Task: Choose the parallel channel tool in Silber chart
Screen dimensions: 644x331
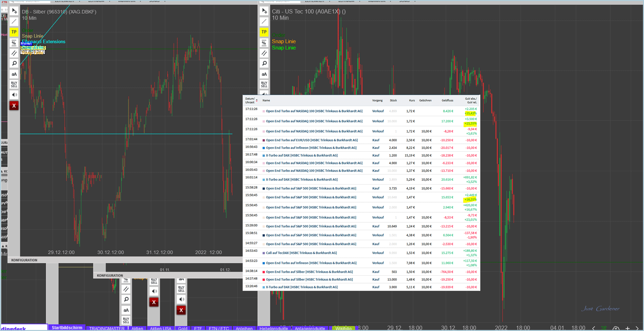Action: (14, 53)
